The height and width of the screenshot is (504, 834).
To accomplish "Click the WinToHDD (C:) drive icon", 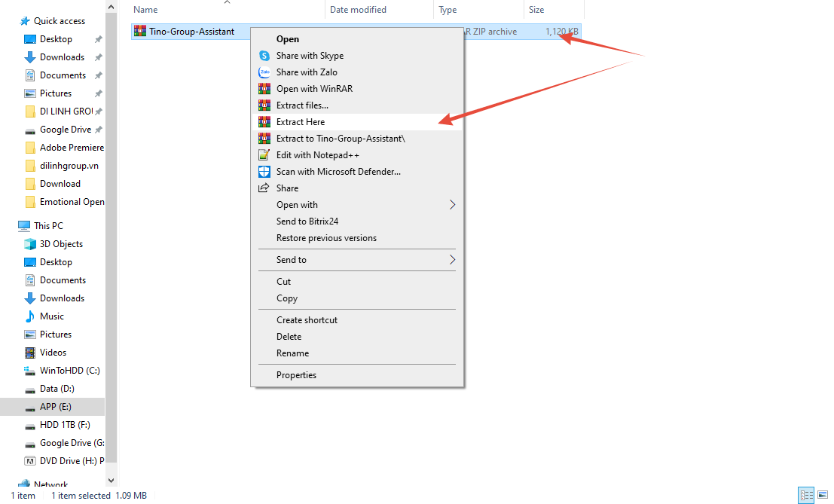I will pos(30,371).
